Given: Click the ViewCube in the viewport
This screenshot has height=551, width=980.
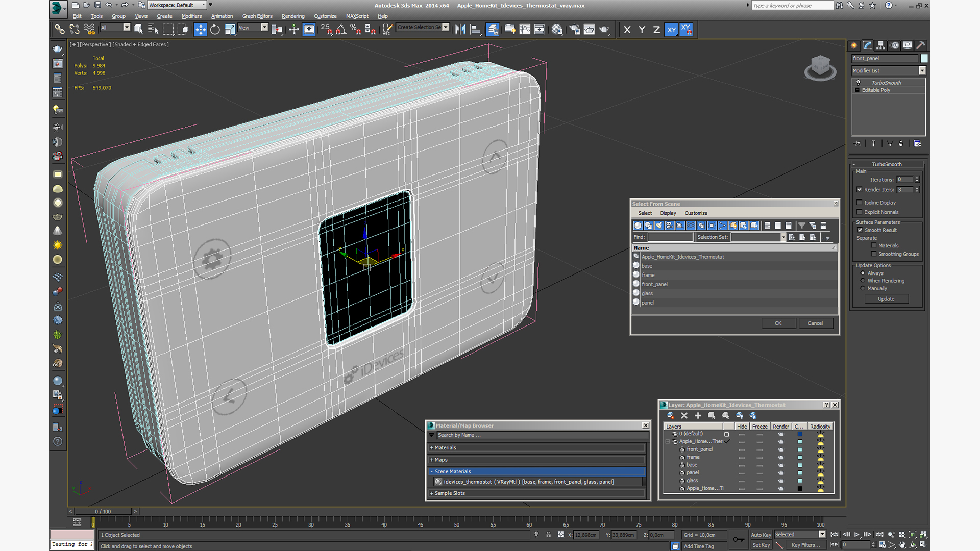Looking at the screenshot, I should click(820, 67).
